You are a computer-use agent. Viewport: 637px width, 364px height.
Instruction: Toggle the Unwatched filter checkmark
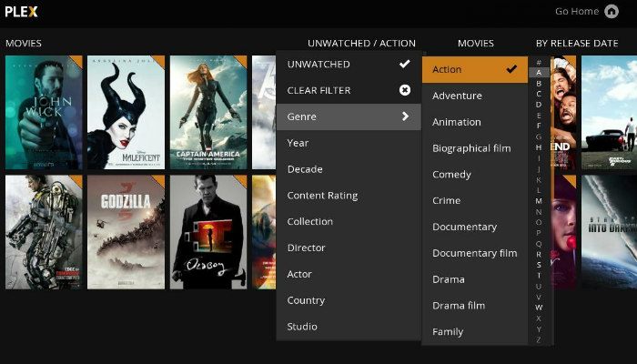tap(404, 64)
